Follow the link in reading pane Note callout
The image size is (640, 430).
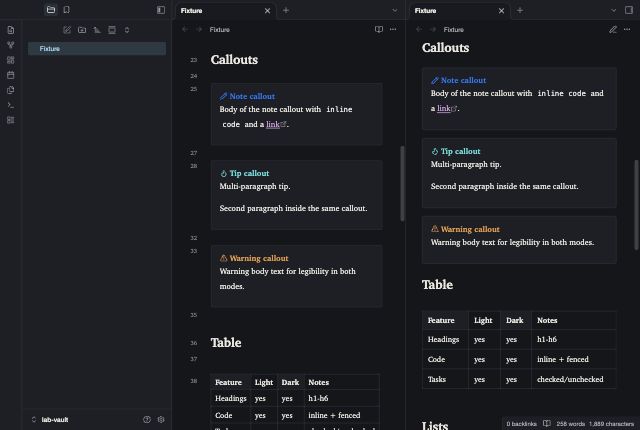click(444, 108)
